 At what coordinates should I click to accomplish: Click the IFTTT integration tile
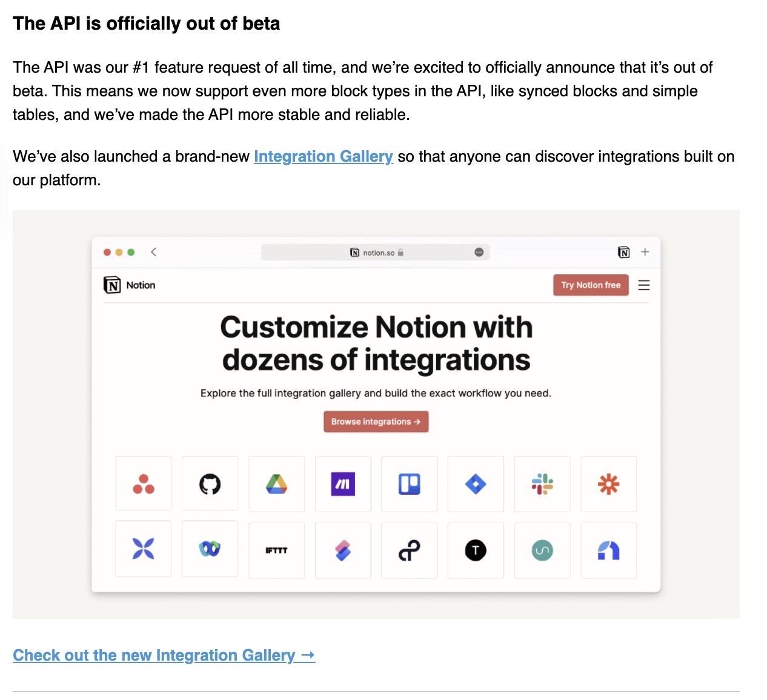tap(276, 550)
